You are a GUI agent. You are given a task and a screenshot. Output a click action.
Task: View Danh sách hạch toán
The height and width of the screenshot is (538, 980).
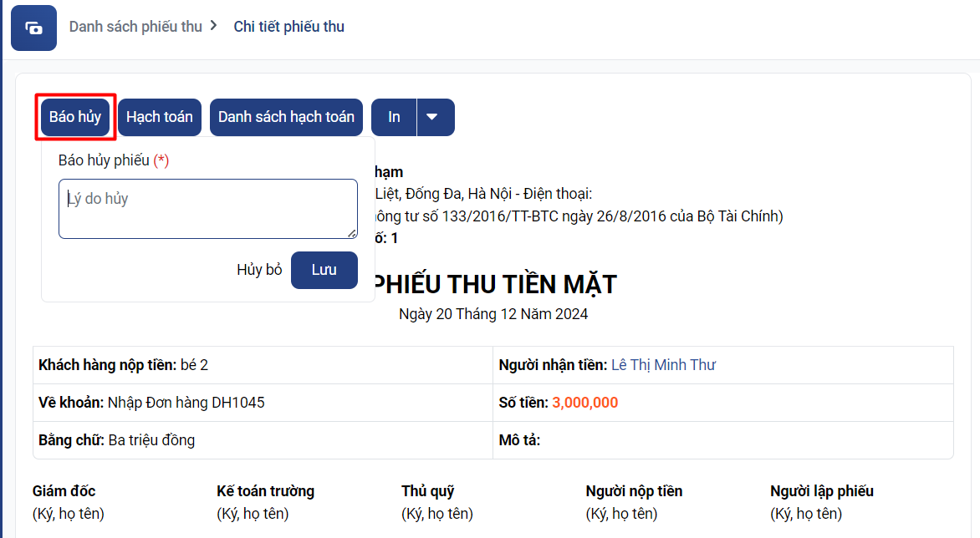[x=286, y=117]
